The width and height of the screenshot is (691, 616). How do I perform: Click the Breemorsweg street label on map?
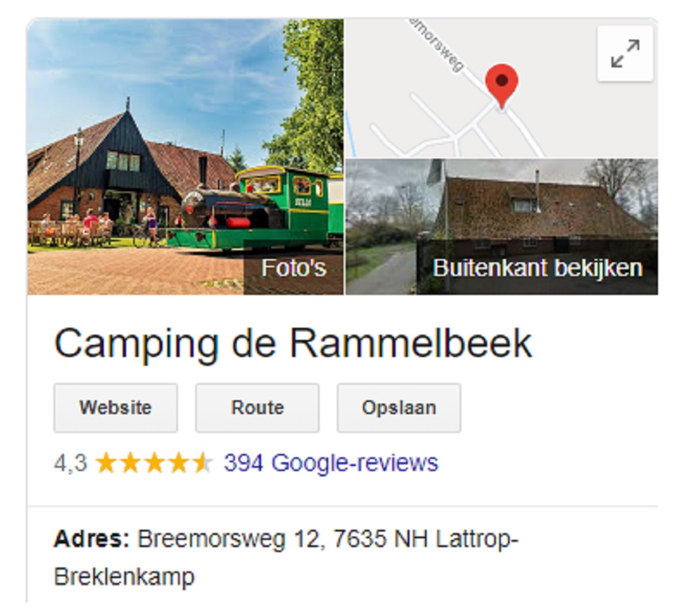tap(437, 44)
